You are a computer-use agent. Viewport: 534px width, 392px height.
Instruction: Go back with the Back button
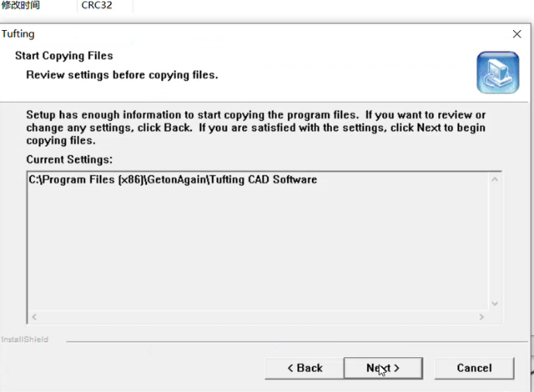tap(304, 368)
